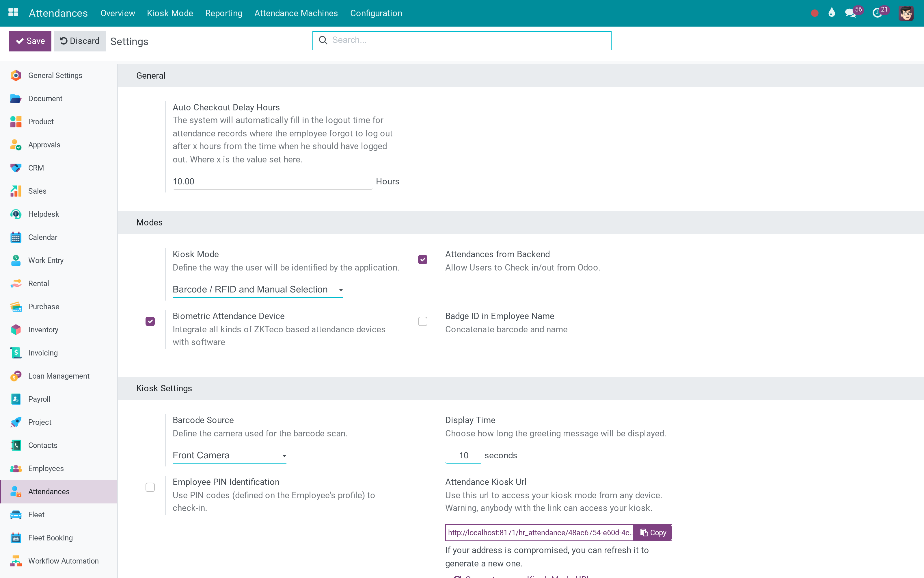Open the Kiosk Mode menu
This screenshot has width=924, height=578.
pos(170,13)
